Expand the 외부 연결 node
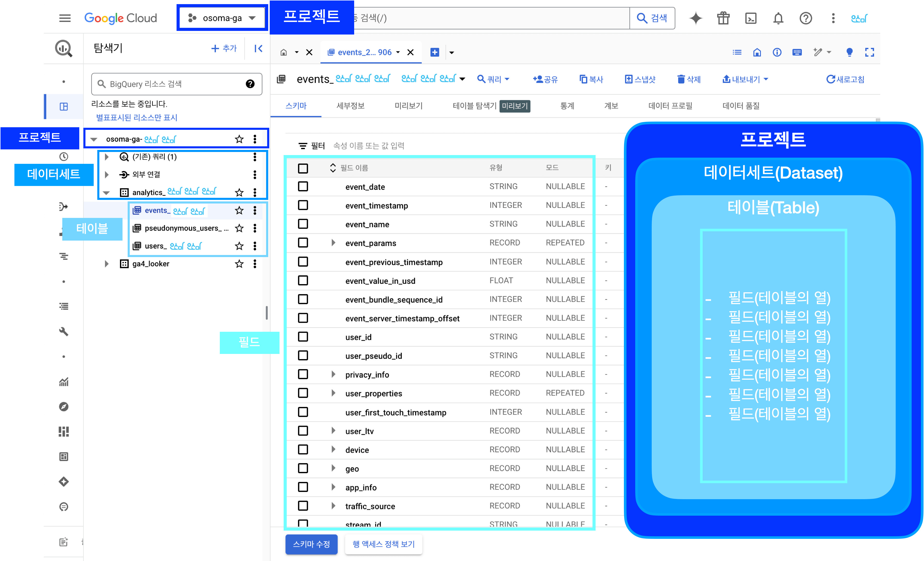924x561 pixels. coord(107,174)
